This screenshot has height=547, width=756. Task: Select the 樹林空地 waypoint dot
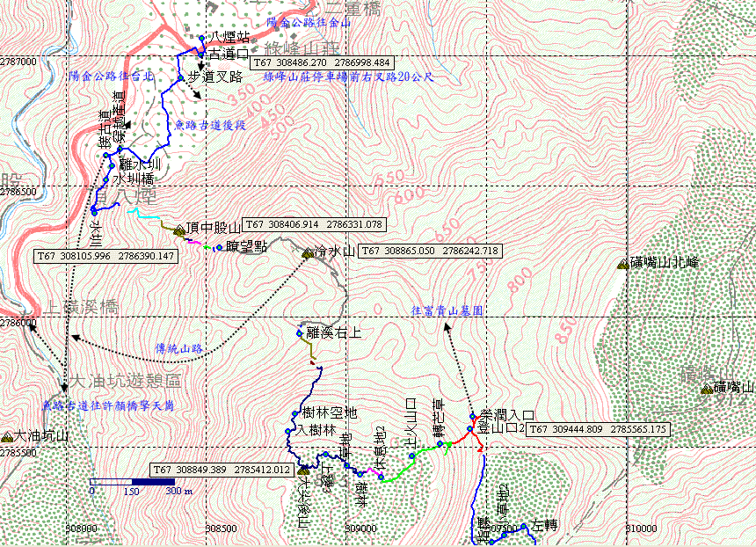294,414
